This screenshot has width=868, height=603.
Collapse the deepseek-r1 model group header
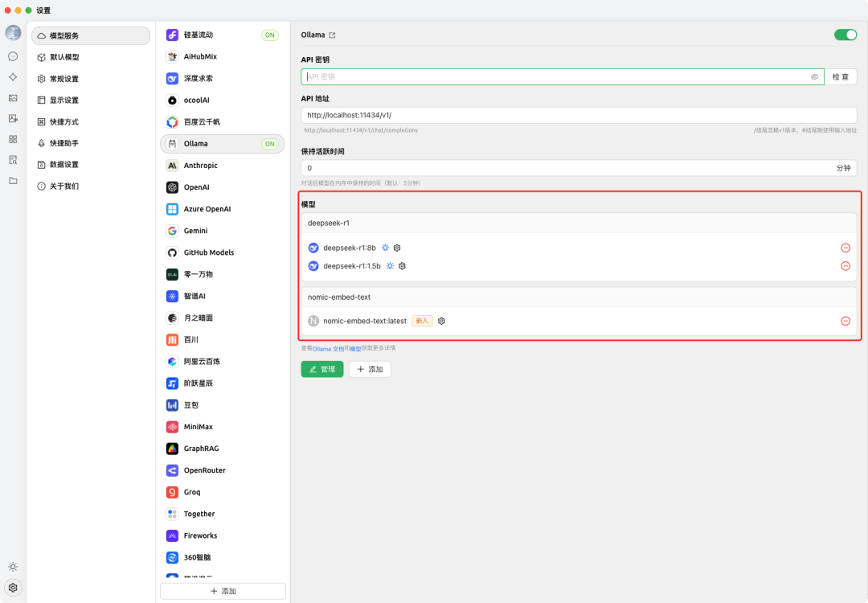point(579,224)
